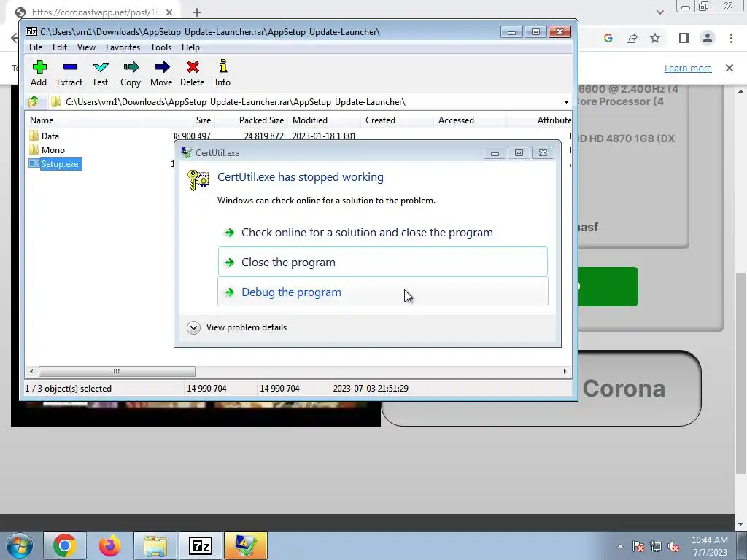
Task: Click the Corona button on the webpage
Action: (x=624, y=389)
